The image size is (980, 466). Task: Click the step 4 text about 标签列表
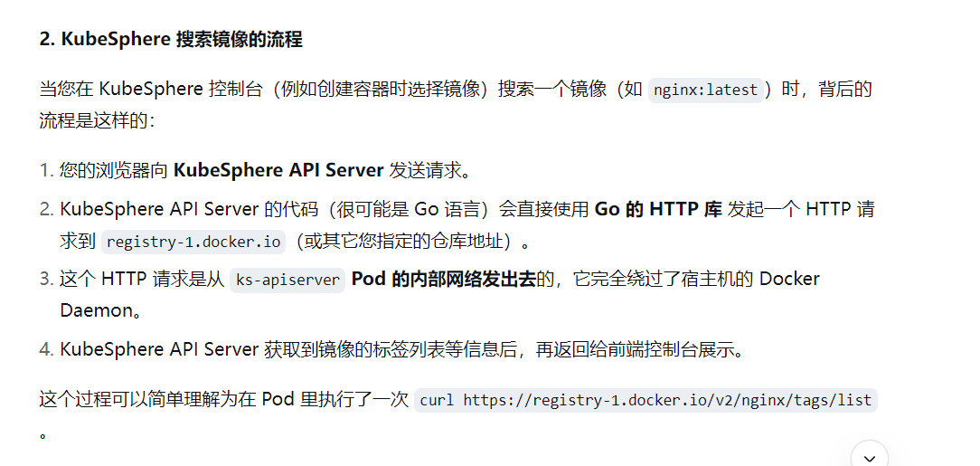click(403, 349)
